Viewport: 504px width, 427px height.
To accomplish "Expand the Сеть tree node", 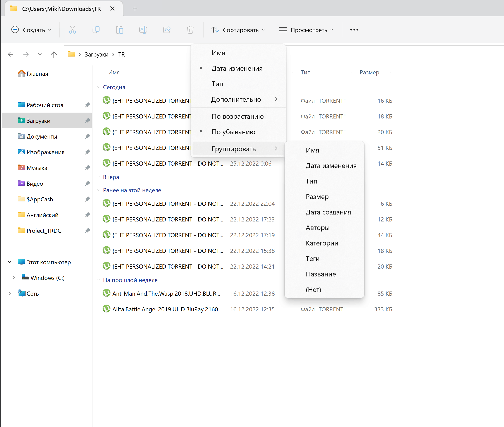I will pyautogui.click(x=10, y=293).
